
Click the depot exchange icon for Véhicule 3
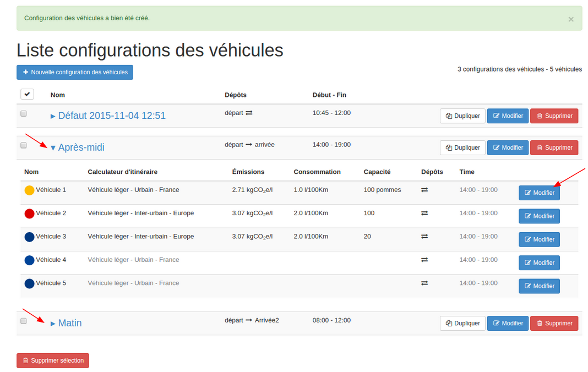[424, 237]
